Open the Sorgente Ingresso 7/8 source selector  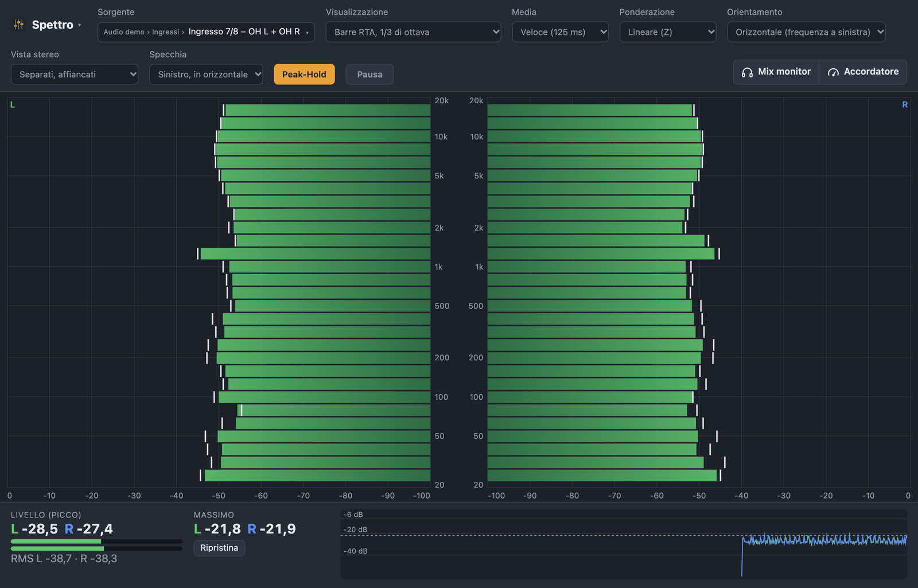tap(206, 32)
